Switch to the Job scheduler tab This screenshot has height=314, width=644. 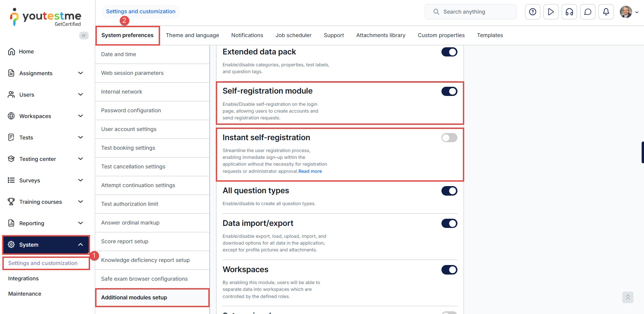pyautogui.click(x=293, y=35)
